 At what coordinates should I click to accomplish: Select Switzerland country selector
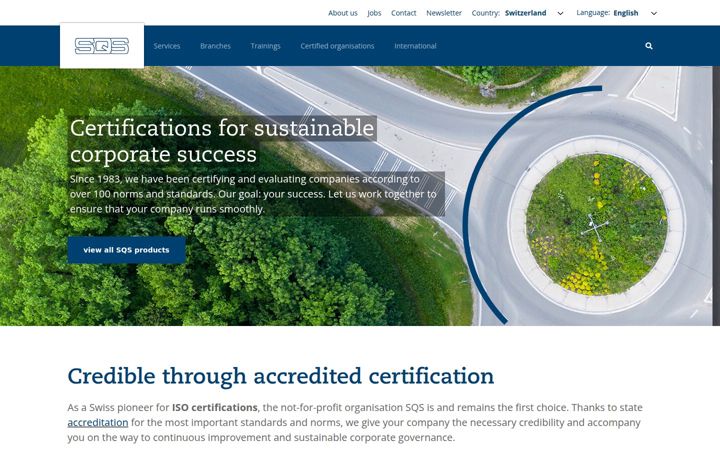point(525,13)
